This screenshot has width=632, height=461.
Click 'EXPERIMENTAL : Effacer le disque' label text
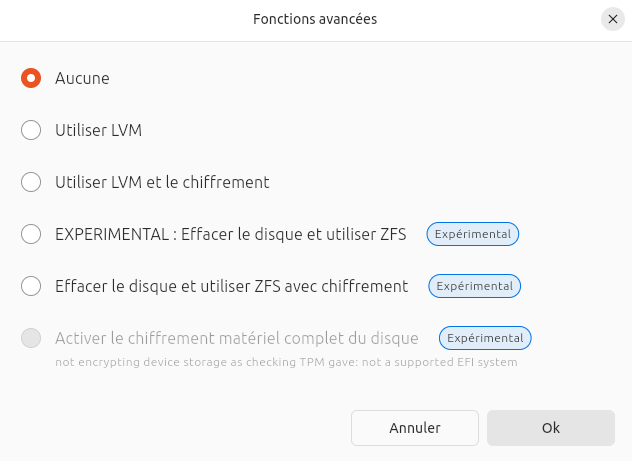tap(230, 234)
